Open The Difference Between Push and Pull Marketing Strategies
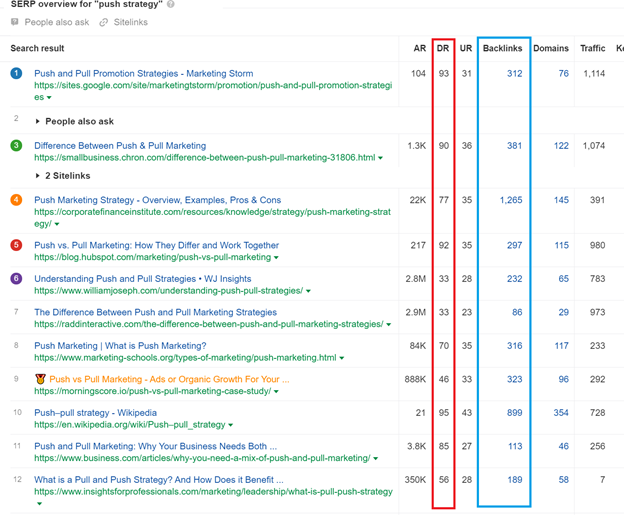The height and width of the screenshot is (515, 624). click(156, 312)
